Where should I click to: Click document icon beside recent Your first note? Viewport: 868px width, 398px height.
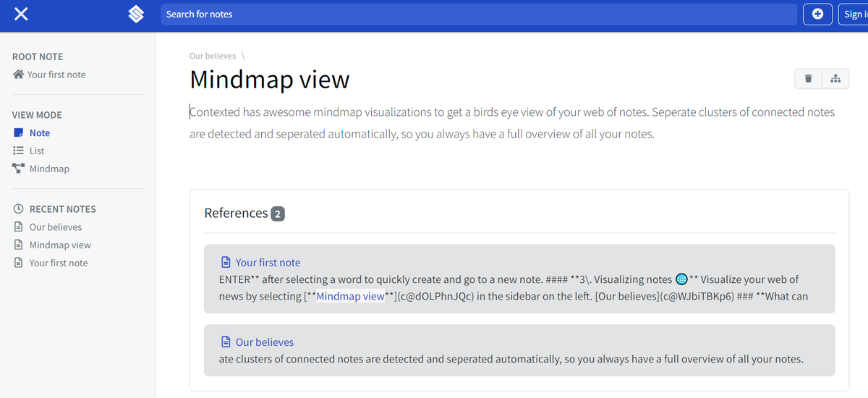tap(19, 263)
